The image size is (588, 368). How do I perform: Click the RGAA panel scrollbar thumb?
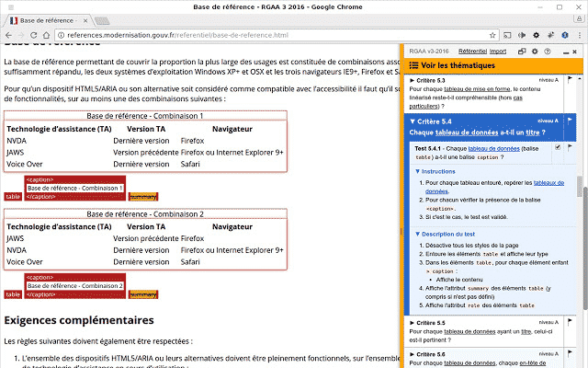pos(580,186)
